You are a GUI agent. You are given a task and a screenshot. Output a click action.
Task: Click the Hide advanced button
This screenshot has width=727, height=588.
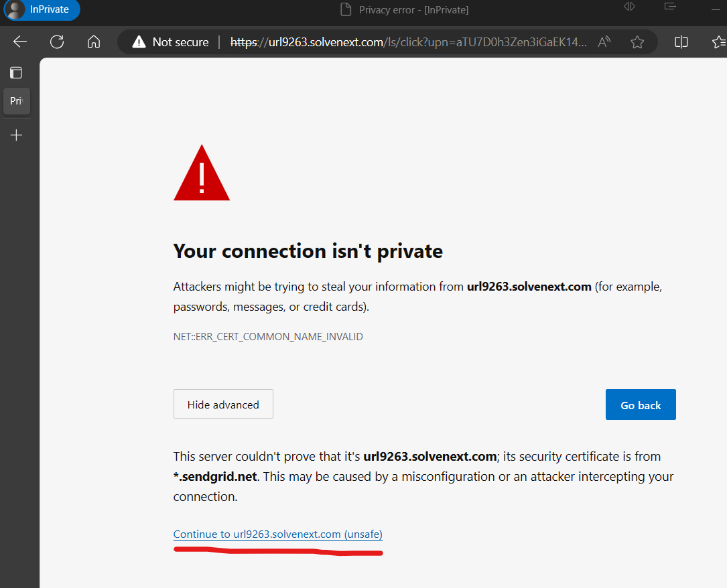[x=223, y=404]
